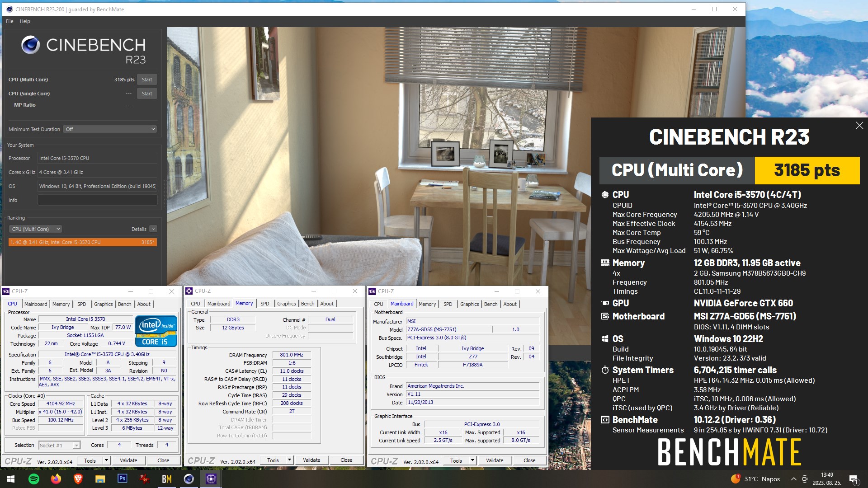This screenshot has width=868, height=488.
Task: Click the 3185 pts score in BenchMate
Action: point(807,170)
